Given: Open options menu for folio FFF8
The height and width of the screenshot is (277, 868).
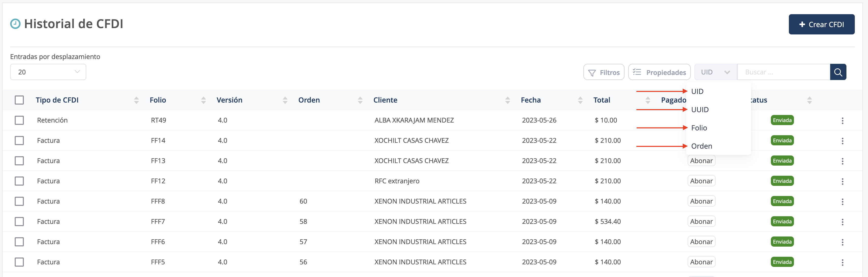Looking at the screenshot, I should (842, 201).
